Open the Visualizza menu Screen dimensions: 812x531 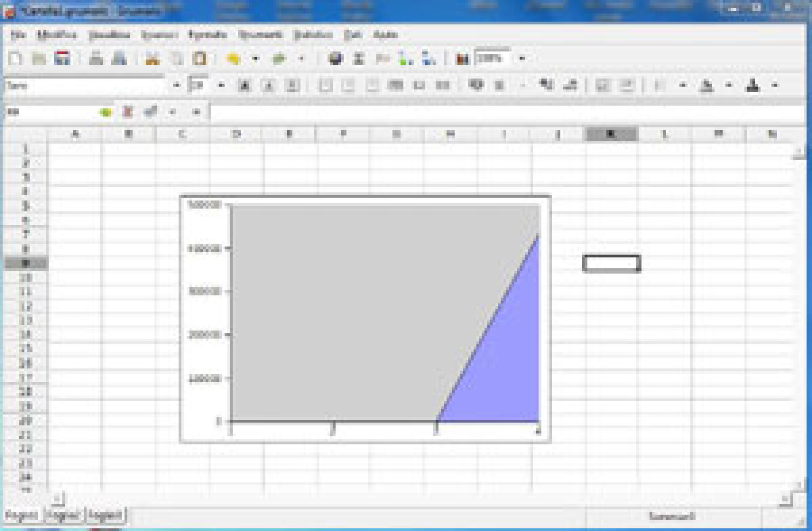tap(110, 35)
